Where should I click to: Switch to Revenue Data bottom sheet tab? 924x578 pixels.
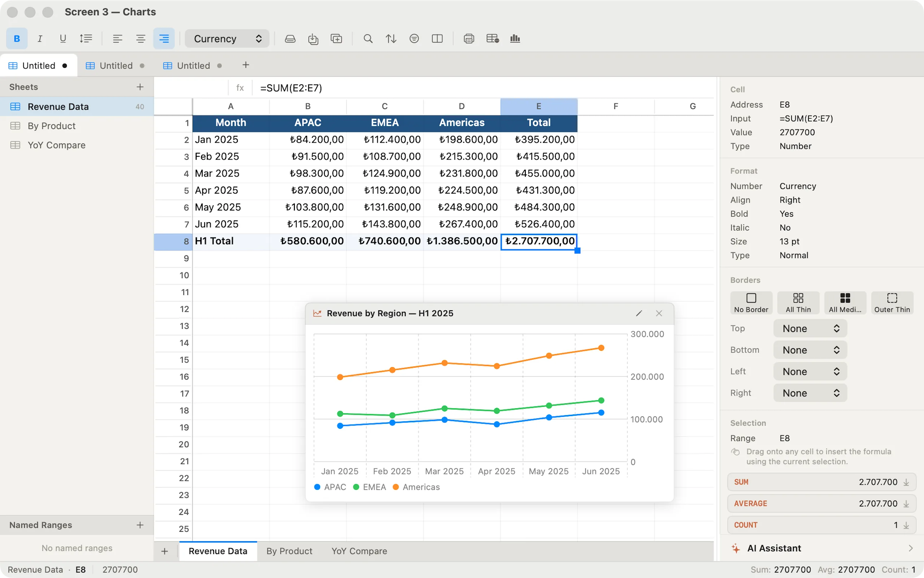(218, 551)
